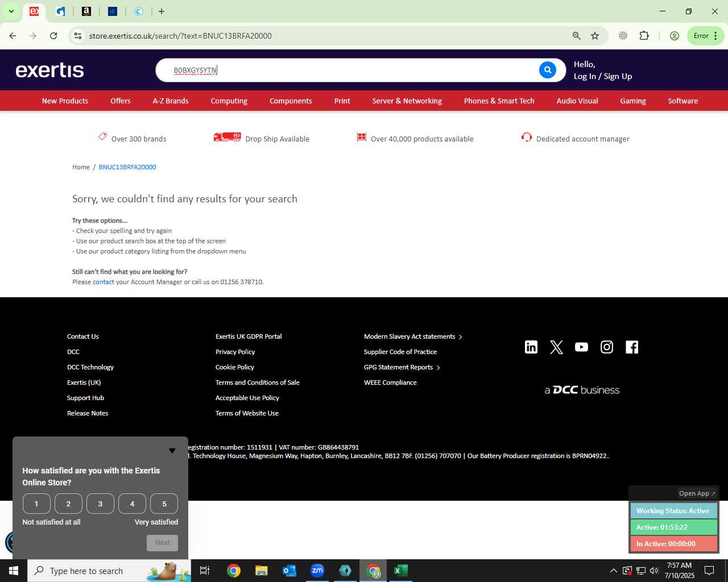Viewport: 728px width, 582px height.
Task: Open the Chrome profile icon
Action: (675, 36)
